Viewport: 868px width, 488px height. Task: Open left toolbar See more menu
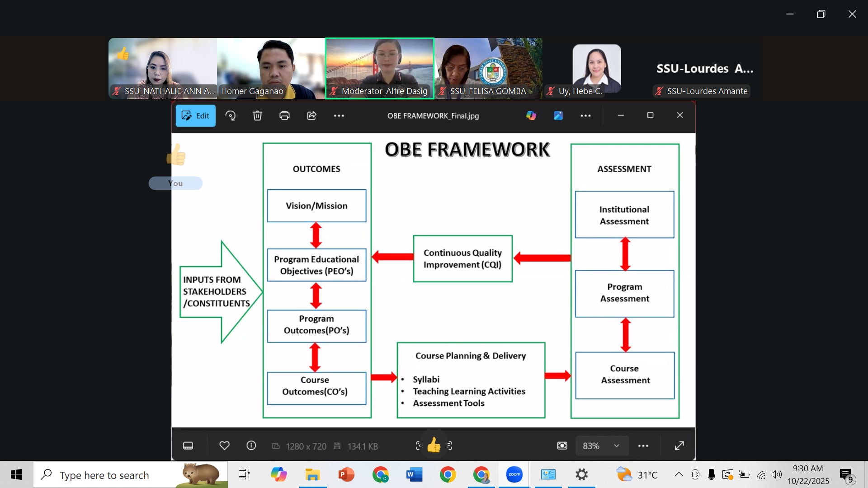(x=339, y=116)
